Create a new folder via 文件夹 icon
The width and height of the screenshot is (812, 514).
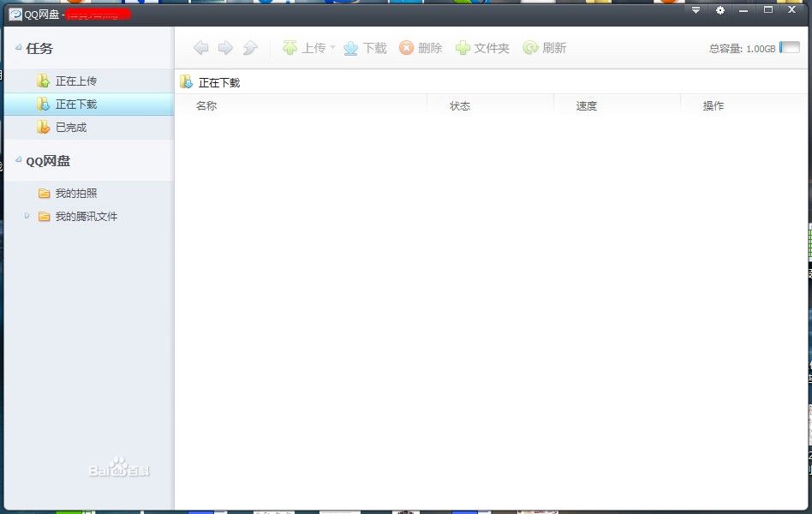pos(463,47)
